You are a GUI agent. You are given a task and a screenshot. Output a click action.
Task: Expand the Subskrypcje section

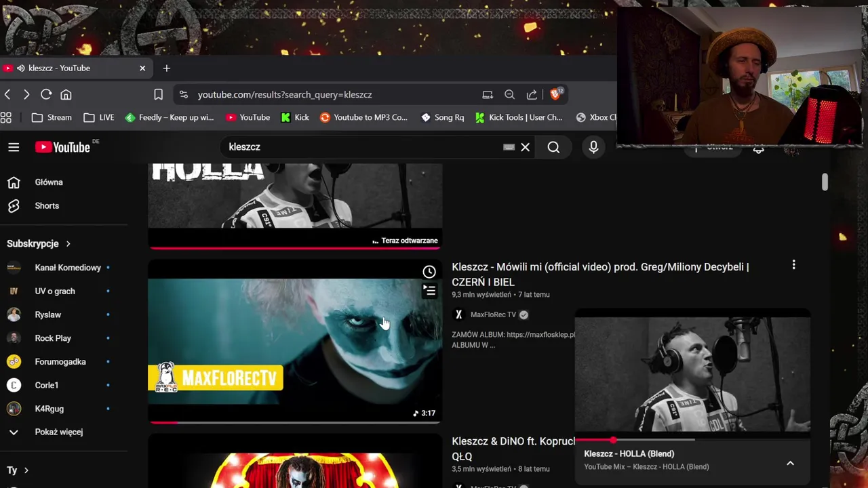(39, 243)
